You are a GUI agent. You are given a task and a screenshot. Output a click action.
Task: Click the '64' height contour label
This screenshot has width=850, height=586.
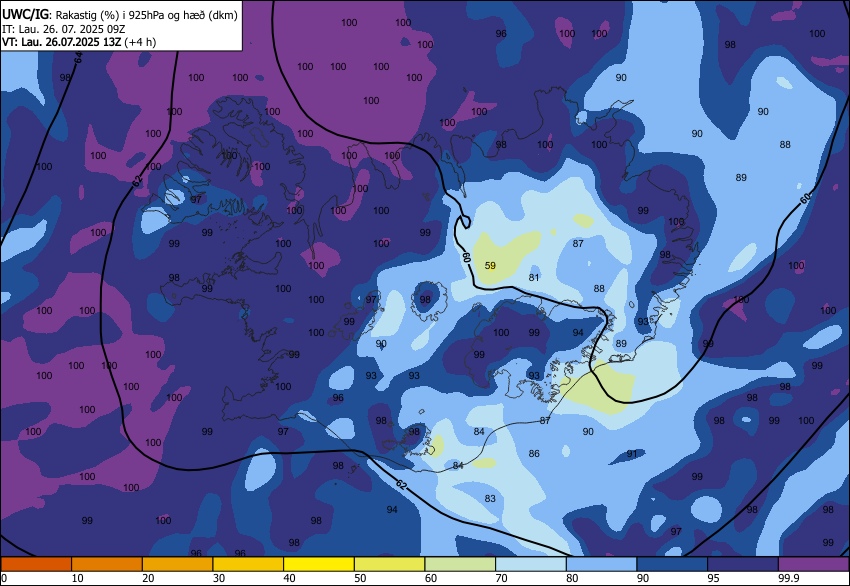[78, 57]
